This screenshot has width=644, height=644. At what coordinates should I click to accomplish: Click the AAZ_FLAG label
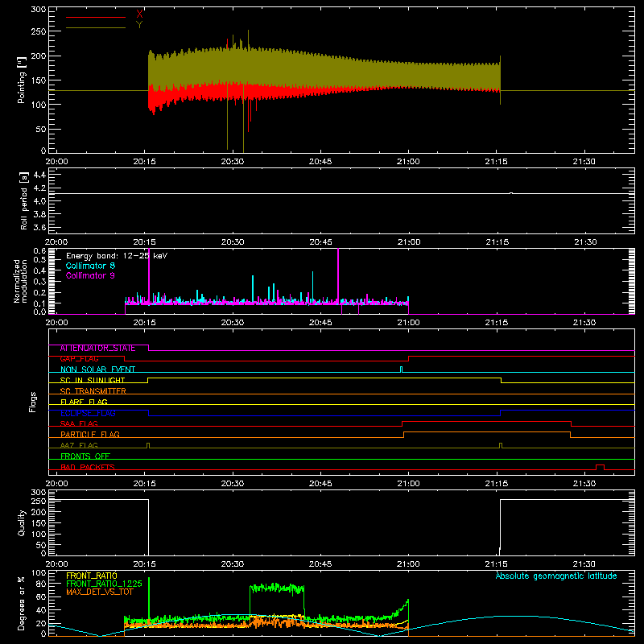pos(79,446)
